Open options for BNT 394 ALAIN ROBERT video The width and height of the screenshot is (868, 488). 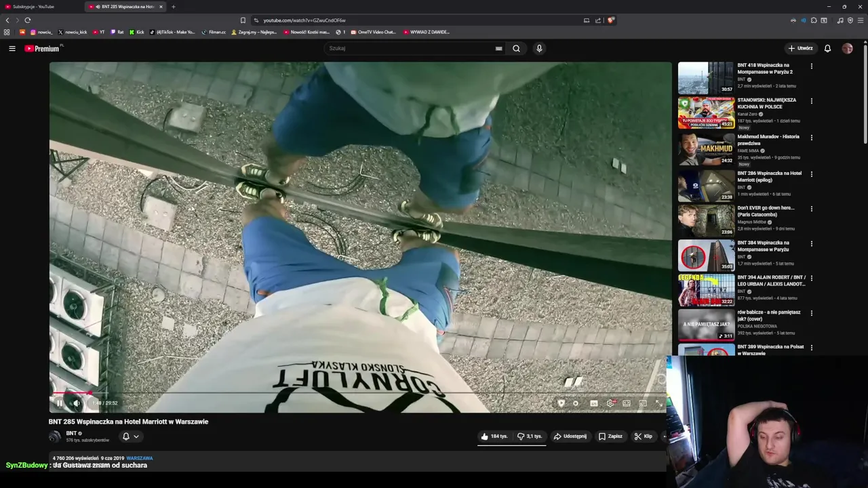pyautogui.click(x=811, y=278)
